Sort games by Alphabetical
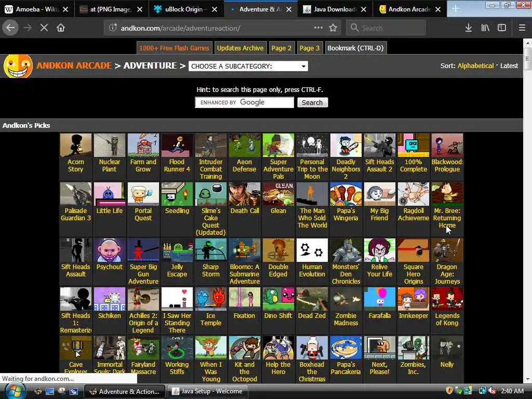The width and height of the screenshot is (532, 399). (x=475, y=66)
